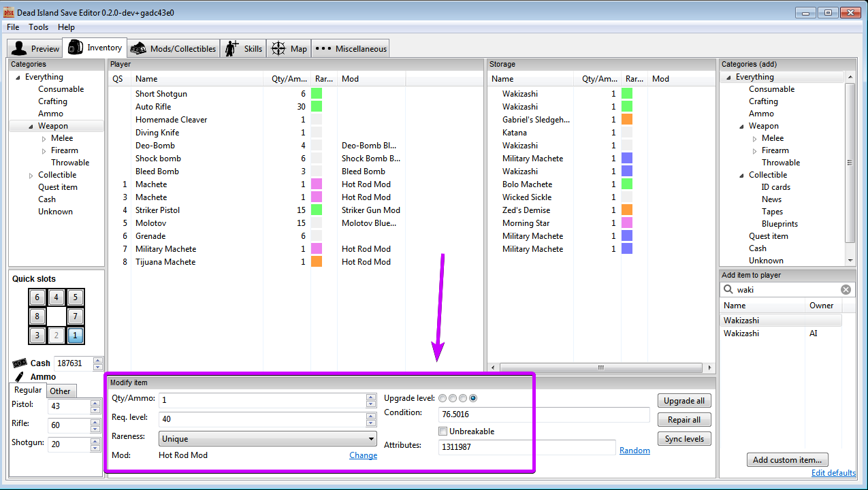Open the Tools menu

tap(39, 27)
